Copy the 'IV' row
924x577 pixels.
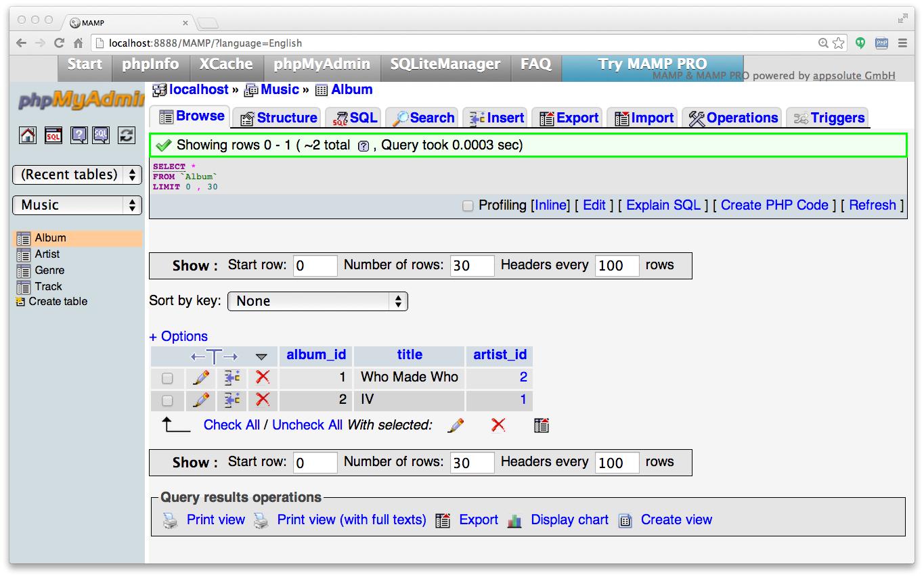click(x=232, y=400)
